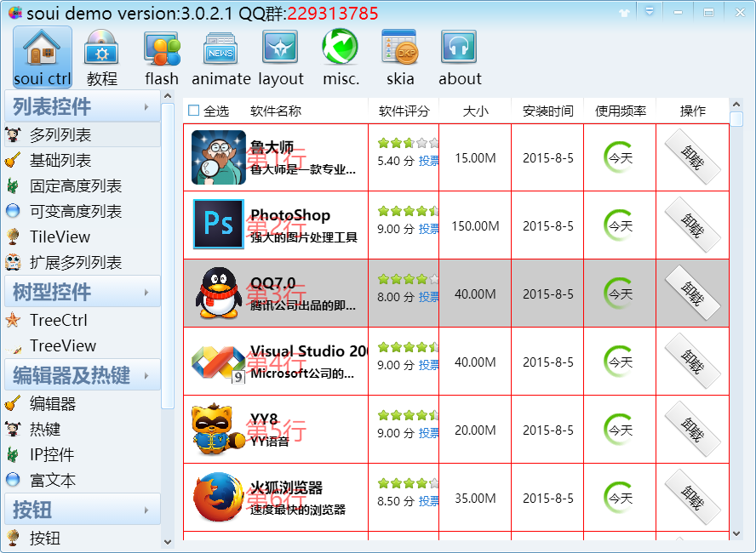This screenshot has height=553, width=756.
Task: Click the YY8 raccoon icon
Action: pyautogui.click(x=219, y=430)
